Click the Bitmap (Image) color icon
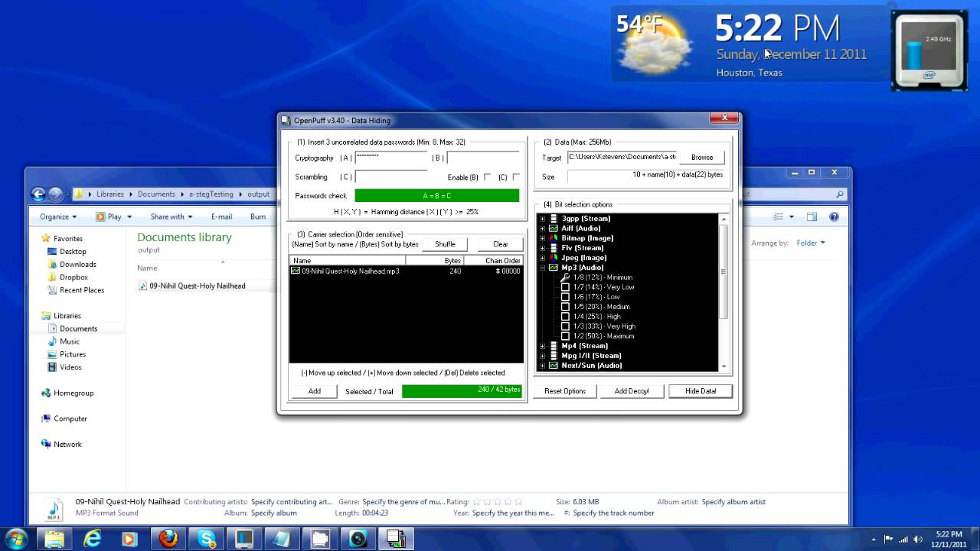The height and width of the screenshot is (551, 980). pos(554,238)
